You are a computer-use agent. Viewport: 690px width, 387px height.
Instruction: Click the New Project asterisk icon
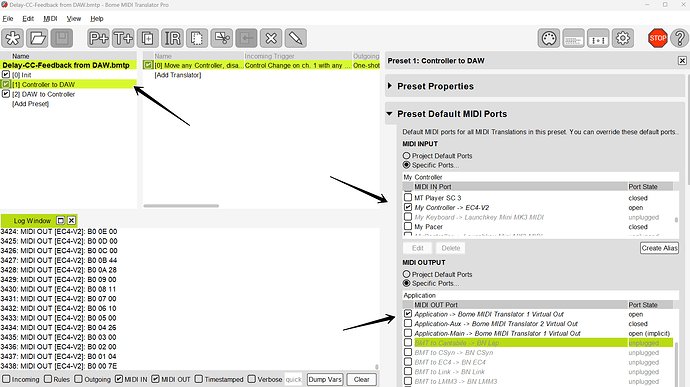coord(12,38)
